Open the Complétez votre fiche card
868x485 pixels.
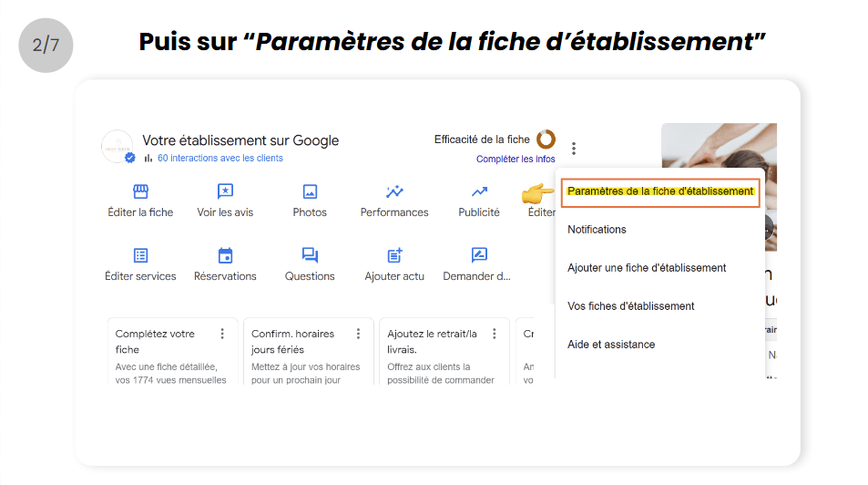pyautogui.click(x=173, y=351)
